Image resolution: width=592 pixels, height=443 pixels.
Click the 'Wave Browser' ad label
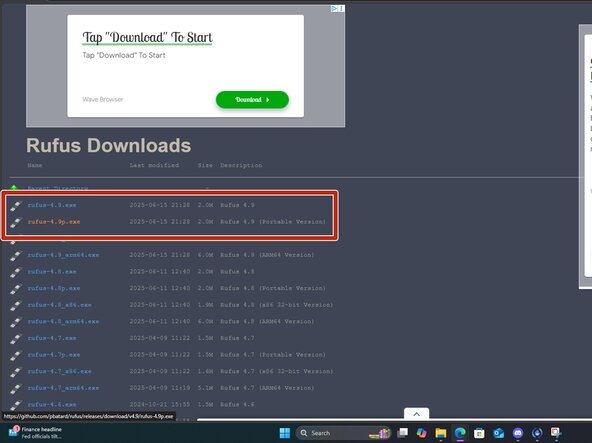(103, 99)
